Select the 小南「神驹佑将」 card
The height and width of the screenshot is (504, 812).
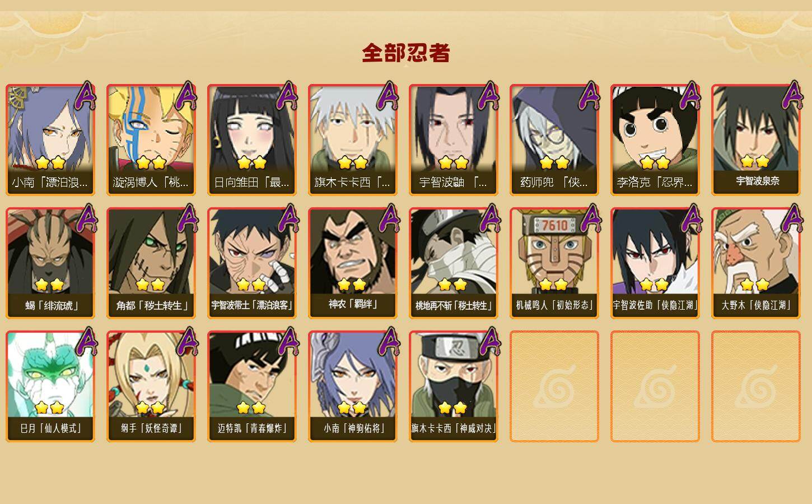[353, 386]
